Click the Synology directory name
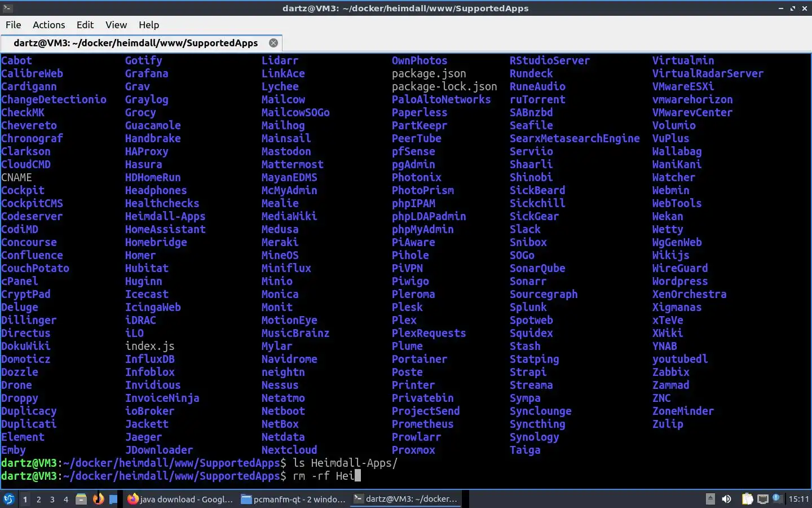This screenshot has height=508, width=812. [535, 437]
